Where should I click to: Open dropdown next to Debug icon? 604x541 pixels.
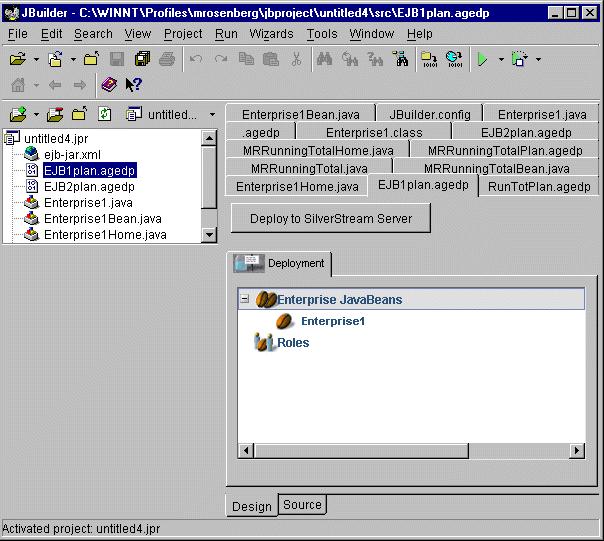tap(539, 59)
